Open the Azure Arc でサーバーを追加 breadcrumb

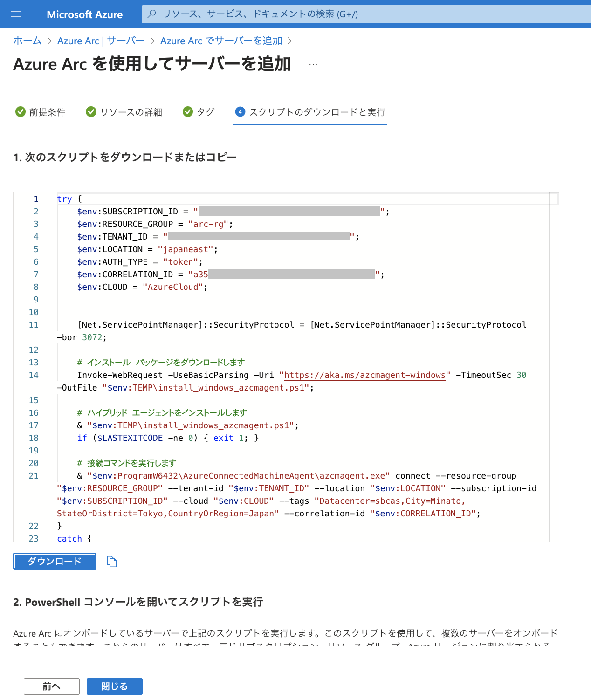coord(221,41)
